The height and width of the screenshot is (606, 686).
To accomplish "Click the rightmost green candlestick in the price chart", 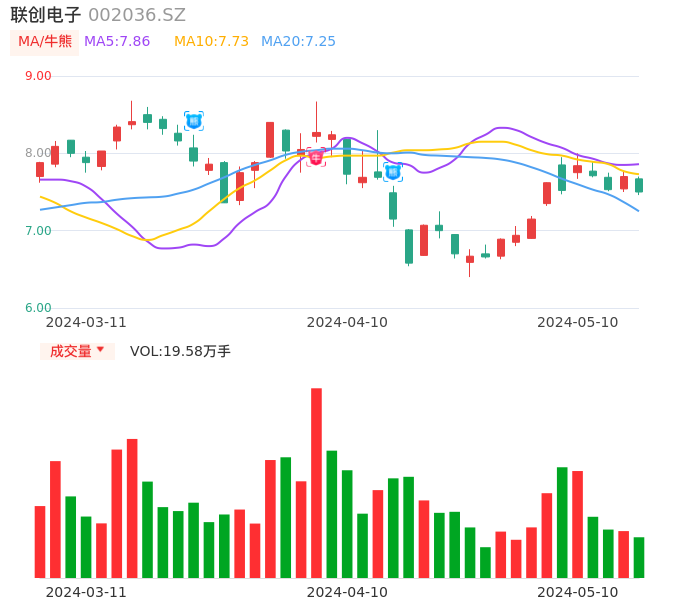I will point(639,185).
